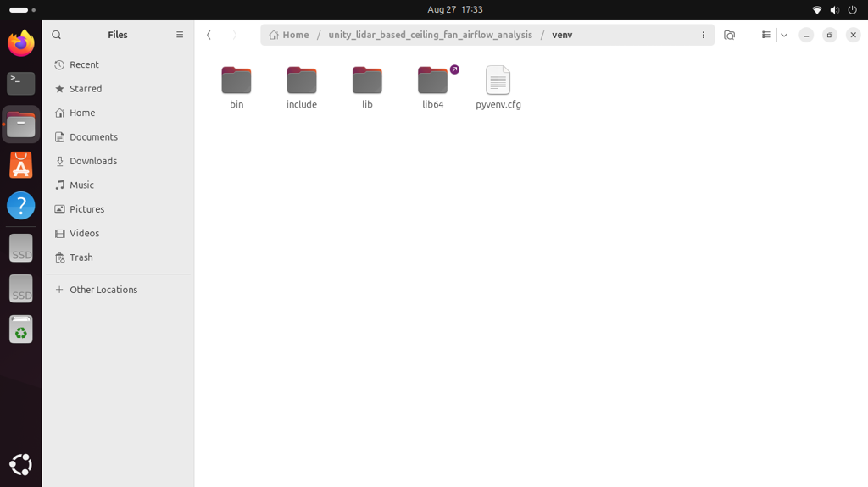The width and height of the screenshot is (868, 487).
Task: Click the search-in-folder icon beside the path bar
Action: (730, 35)
